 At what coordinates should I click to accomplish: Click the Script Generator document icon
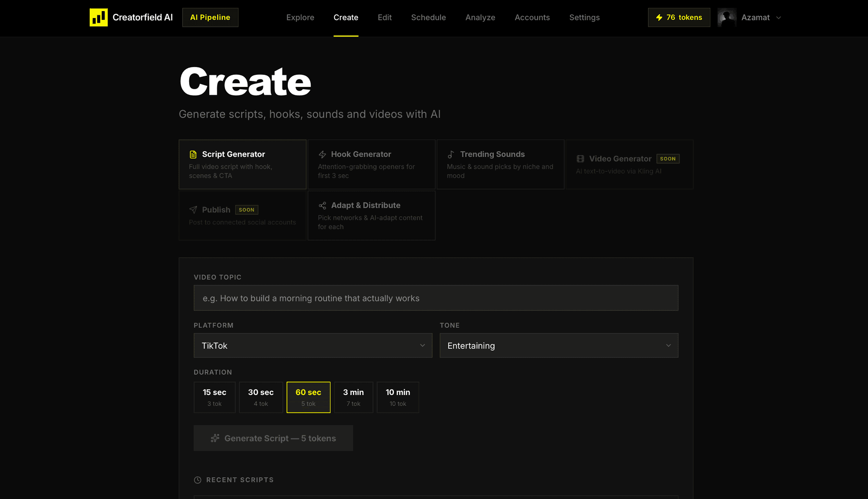193,154
